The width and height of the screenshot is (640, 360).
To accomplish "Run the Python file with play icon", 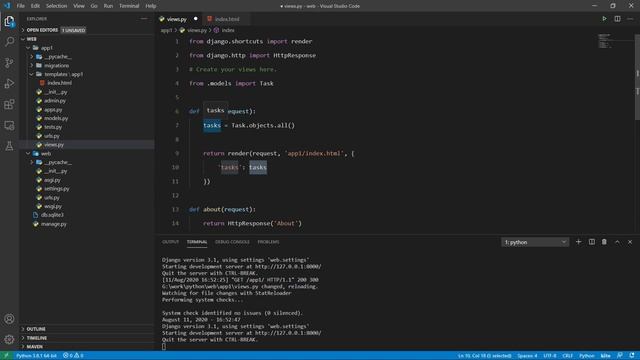I will click(604, 19).
